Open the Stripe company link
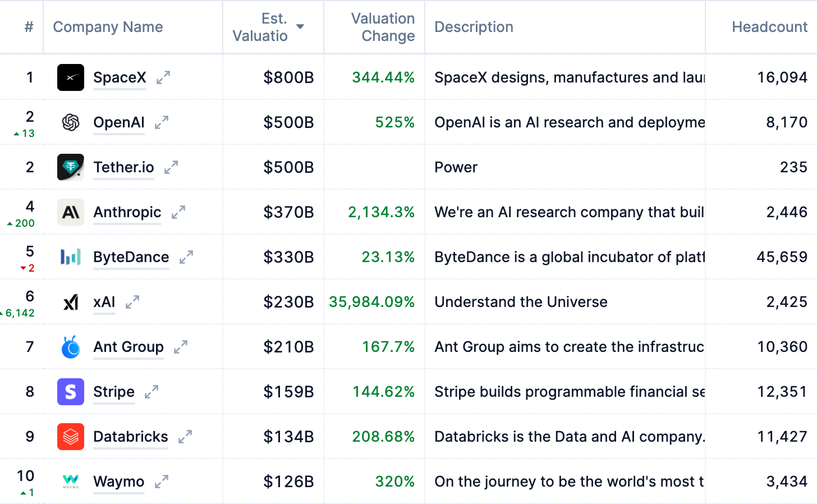 coord(114,392)
